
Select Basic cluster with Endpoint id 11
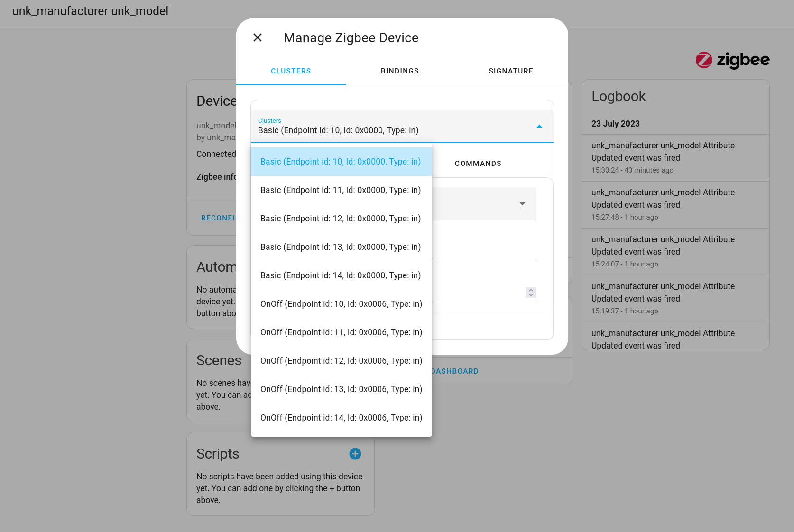point(340,190)
